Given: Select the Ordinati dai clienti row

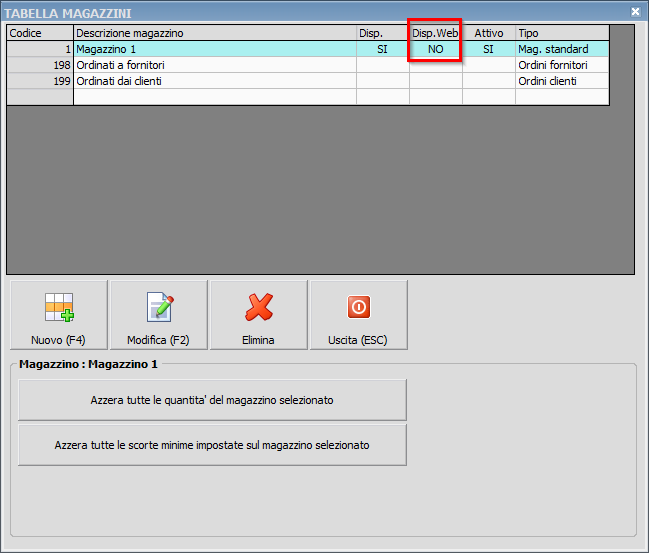Looking at the screenshot, I should tap(308, 81).
